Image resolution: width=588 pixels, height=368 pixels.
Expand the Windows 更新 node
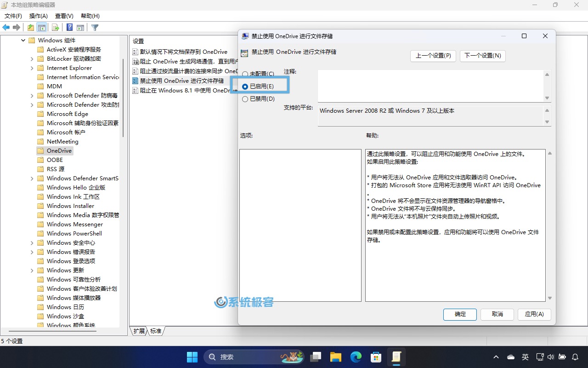pos(32,270)
